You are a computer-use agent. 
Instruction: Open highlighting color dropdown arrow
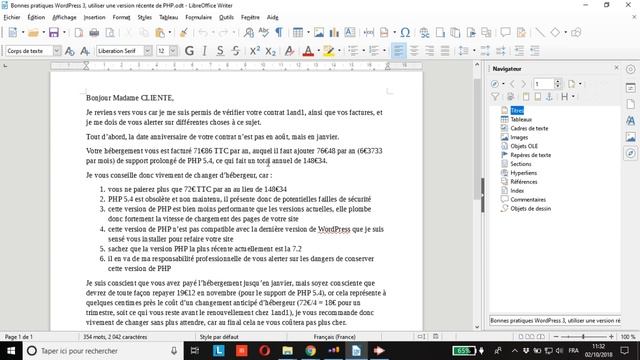click(339, 51)
